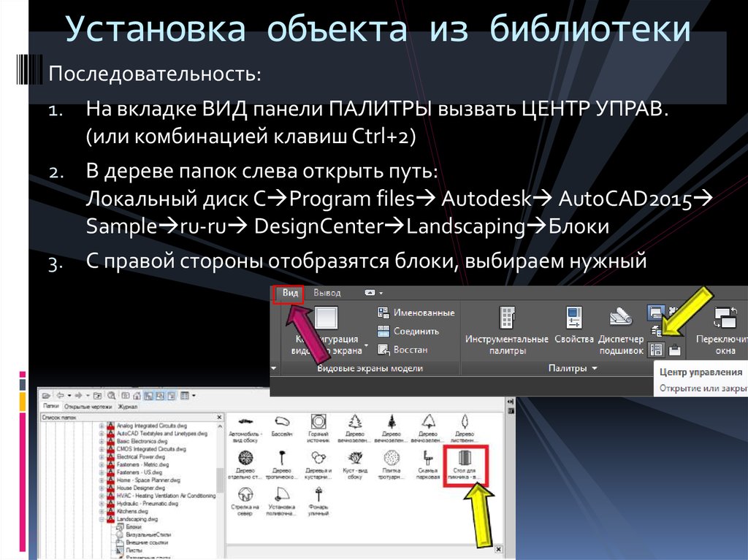Toggle Tree View in DesignCenter toolbar

pos(148,396)
